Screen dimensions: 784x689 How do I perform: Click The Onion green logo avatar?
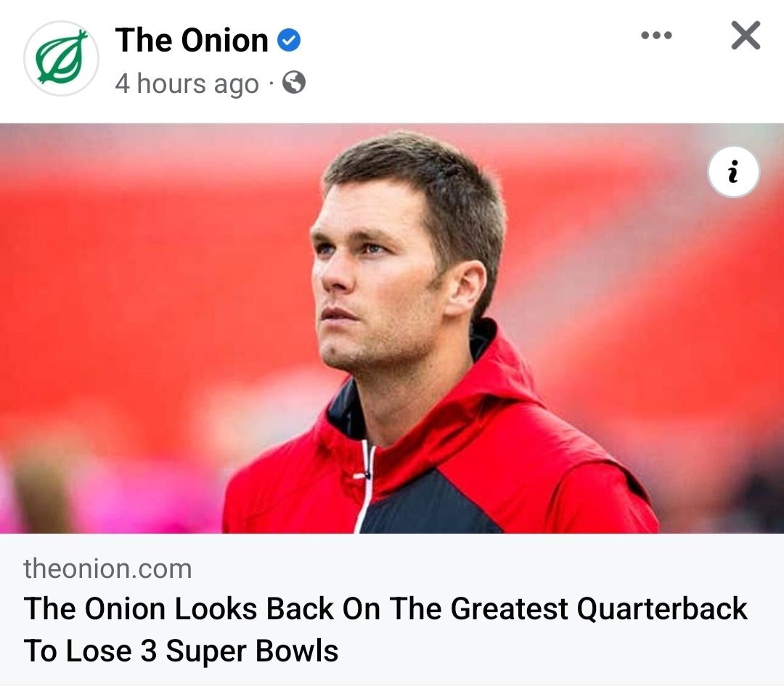[61, 58]
